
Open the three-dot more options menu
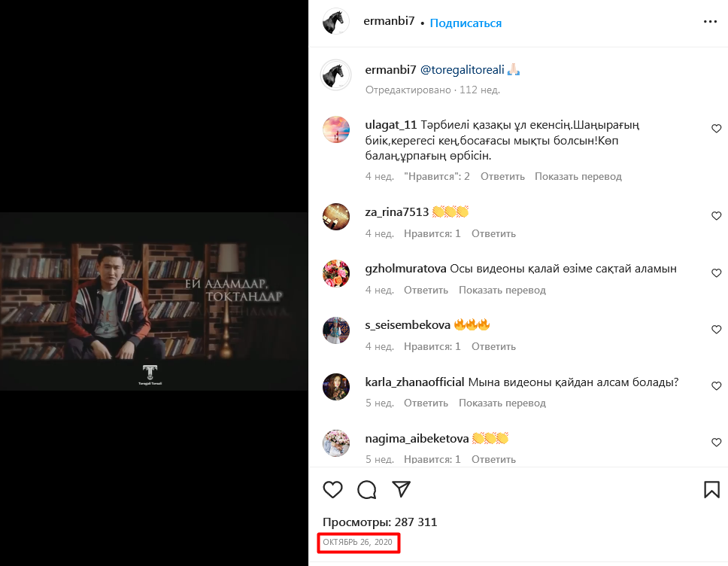710,22
